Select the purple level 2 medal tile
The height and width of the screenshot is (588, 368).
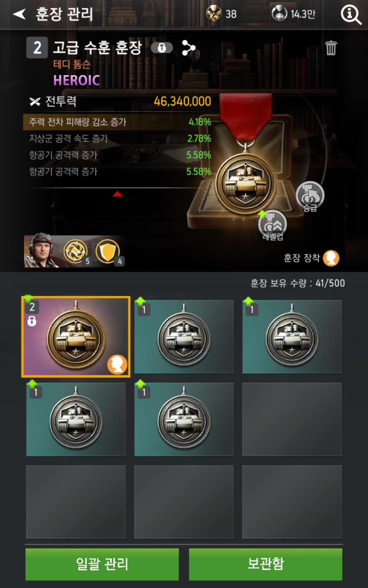(76, 337)
